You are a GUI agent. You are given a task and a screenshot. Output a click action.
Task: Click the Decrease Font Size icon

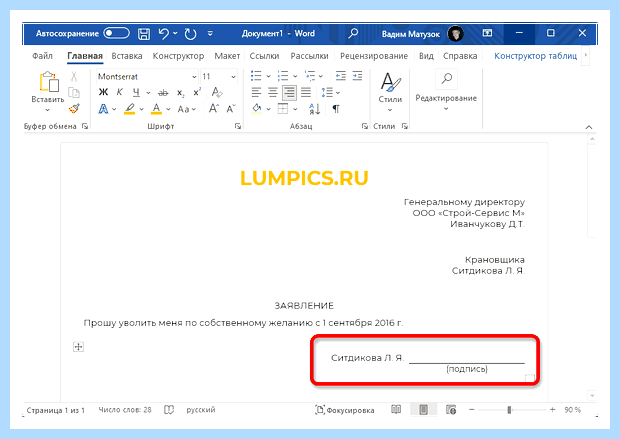pos(231,109)
